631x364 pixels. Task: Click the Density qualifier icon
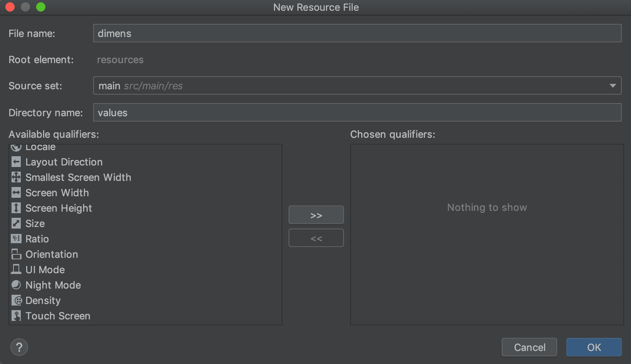tap(16, 301)
